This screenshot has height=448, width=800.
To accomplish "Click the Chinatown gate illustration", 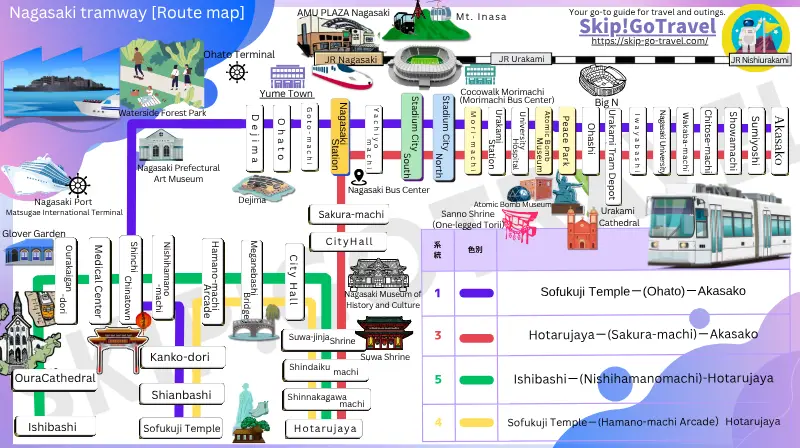I will click(118, 351).
